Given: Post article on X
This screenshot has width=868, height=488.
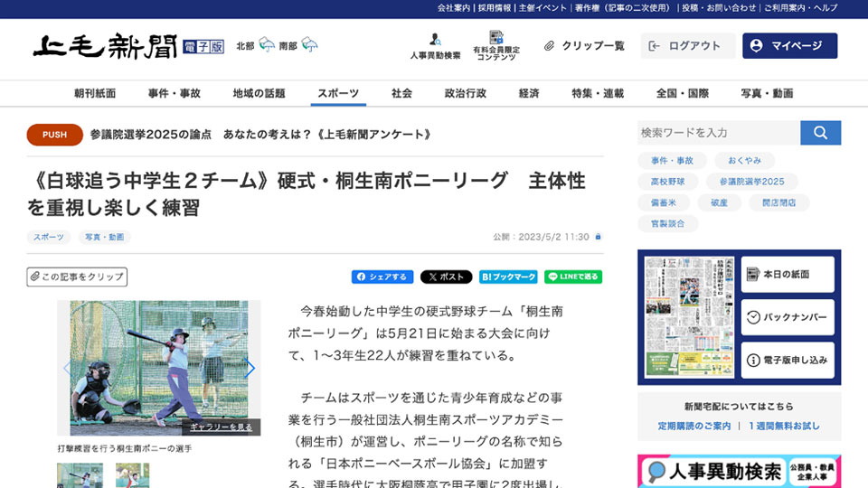Looking at the screenshot, I should (446, 277).
